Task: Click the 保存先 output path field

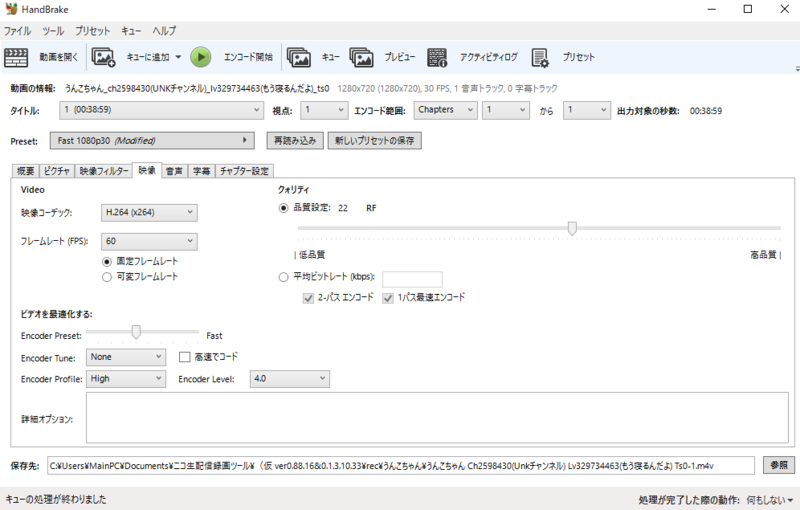Action: point(400,465)
